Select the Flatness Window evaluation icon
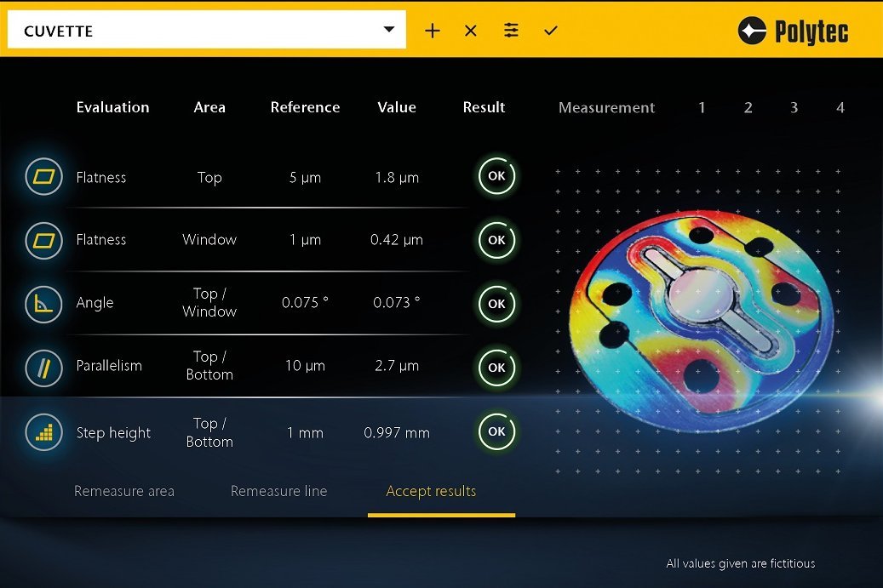This screenshot has height=588, width=883. 44,240
